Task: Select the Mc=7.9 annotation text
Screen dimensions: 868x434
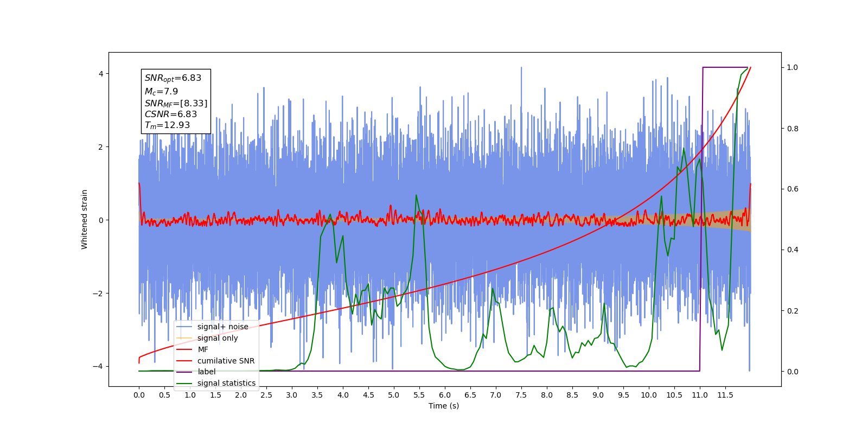Action: tap(161, 91)
